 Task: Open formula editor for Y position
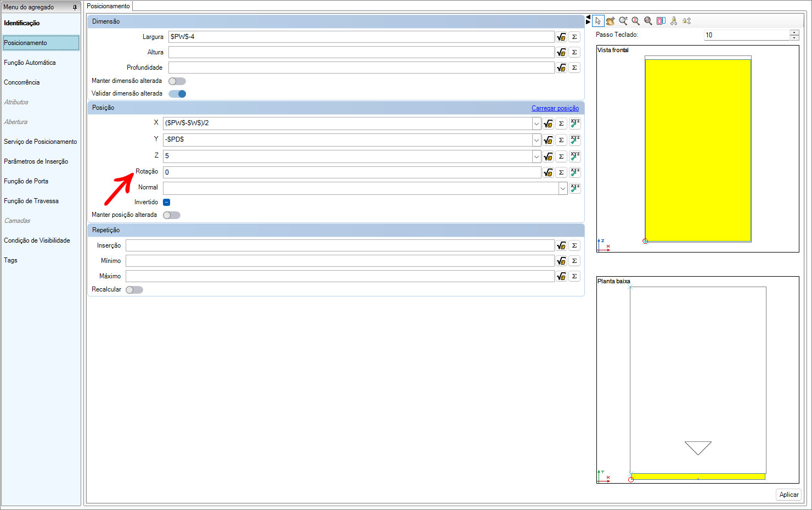(548, 140)
